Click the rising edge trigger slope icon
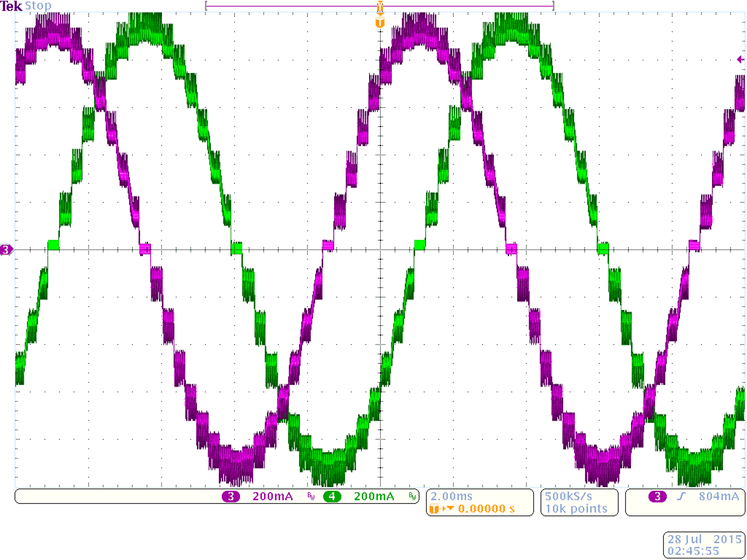 [x=680, y=497]
